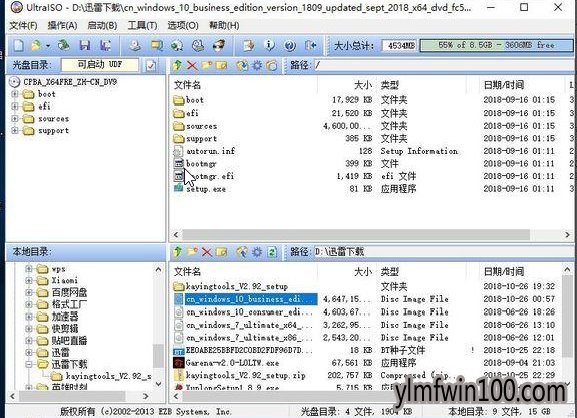
Task: Click the Info 'i' toolbar icon
Action: click(x=270, y=46)
